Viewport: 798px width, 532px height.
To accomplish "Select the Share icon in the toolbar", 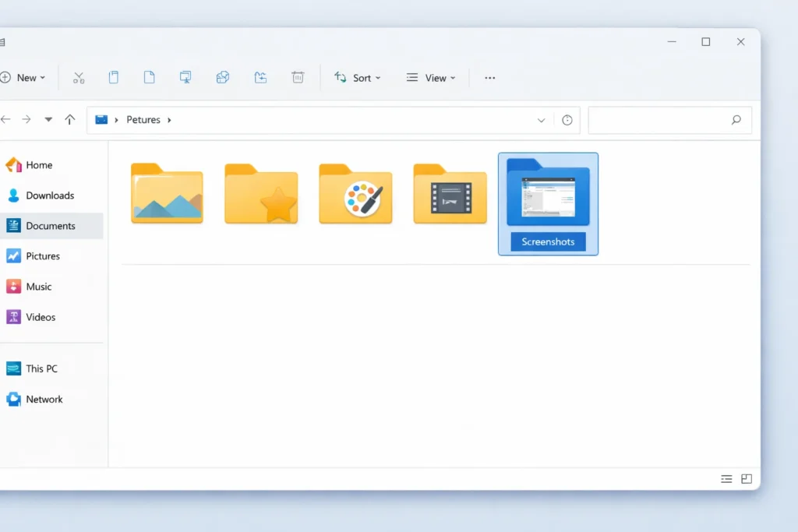I will click(223, 77).
